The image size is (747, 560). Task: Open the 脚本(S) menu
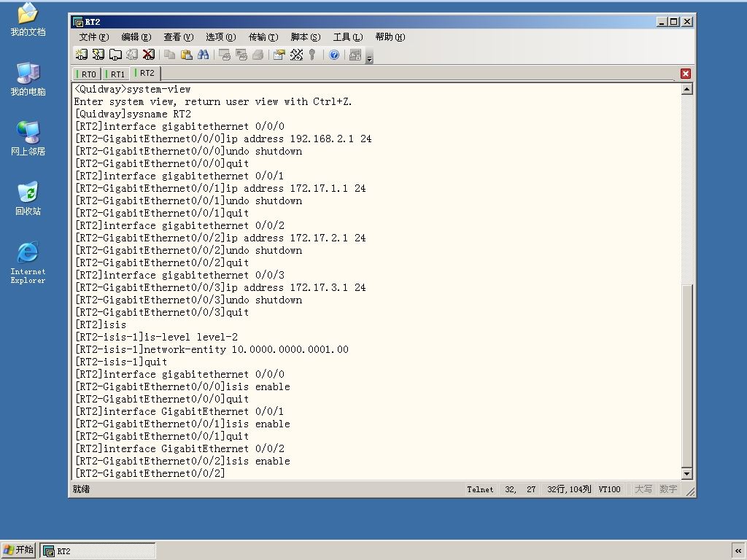(x=306, y=37)
